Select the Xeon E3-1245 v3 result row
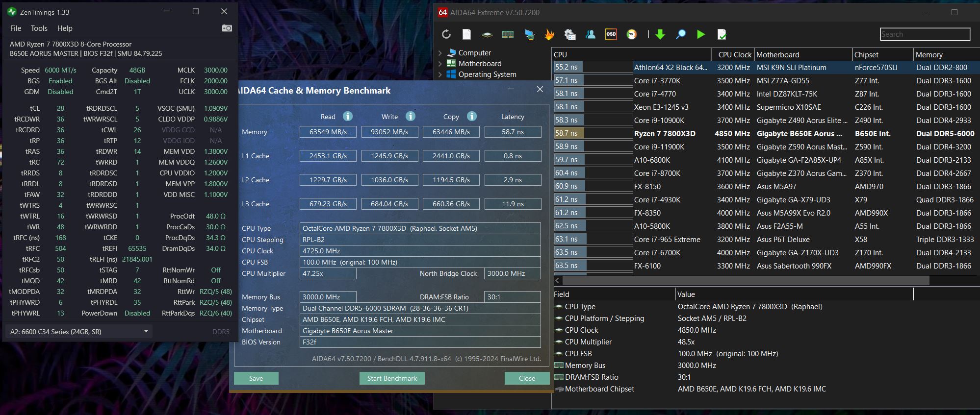The width and height of the screenshot is (980, 415). pos(766,107)
